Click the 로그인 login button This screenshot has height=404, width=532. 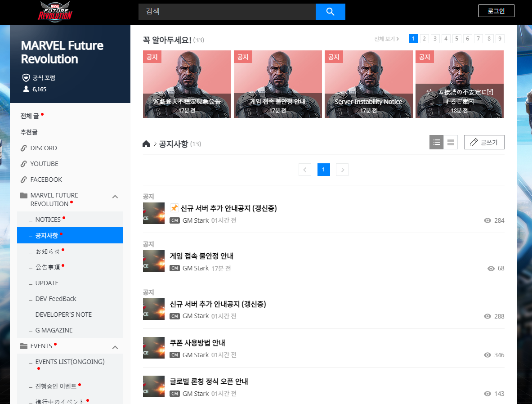point(496,11)
